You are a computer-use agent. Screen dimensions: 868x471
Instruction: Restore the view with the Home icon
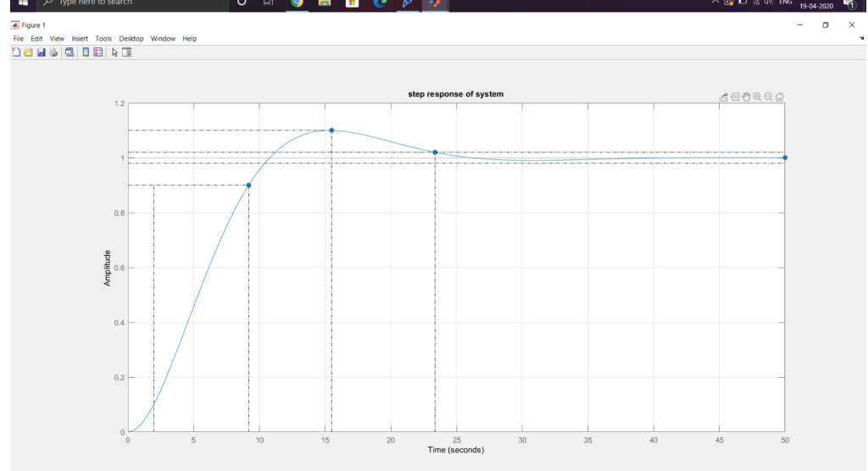780,97
